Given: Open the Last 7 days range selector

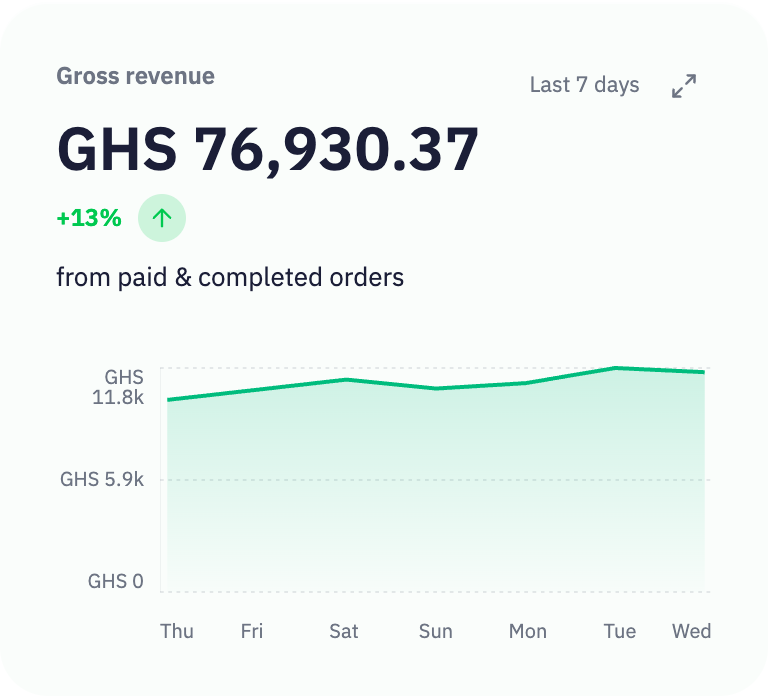Looking at the screenshot, I should [x=584, y=85].
